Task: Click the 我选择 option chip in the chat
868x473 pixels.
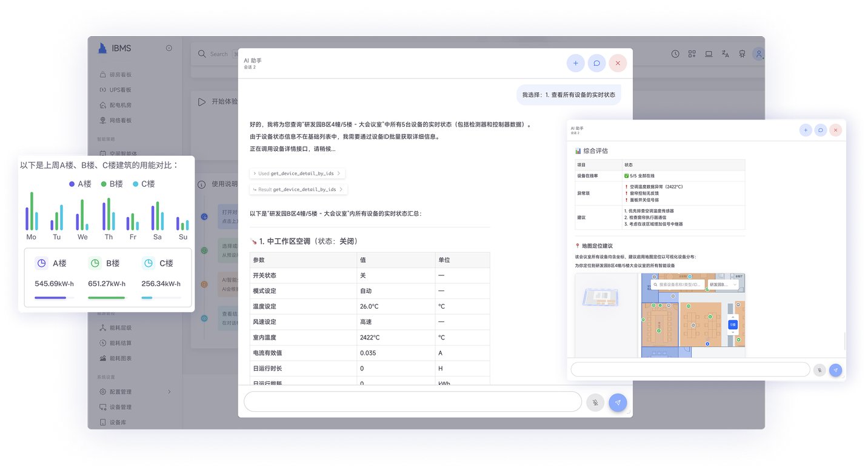Action: (x=568, y=95)
